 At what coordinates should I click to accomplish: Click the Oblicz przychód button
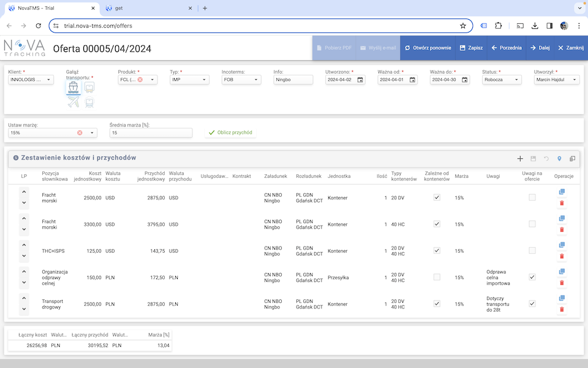click(230, 132)
